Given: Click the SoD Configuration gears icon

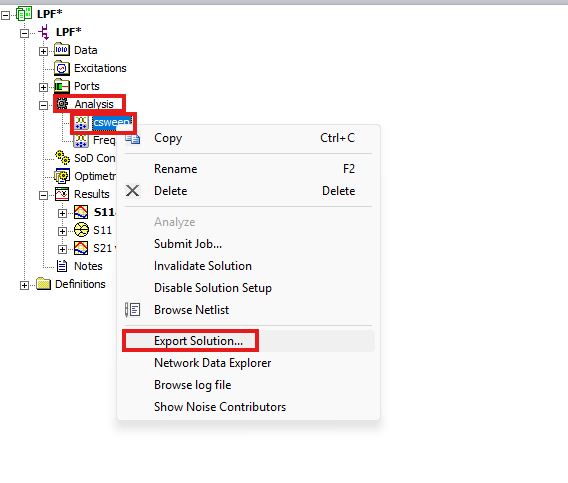Looking at the screenshot, I should pos(62,158).
